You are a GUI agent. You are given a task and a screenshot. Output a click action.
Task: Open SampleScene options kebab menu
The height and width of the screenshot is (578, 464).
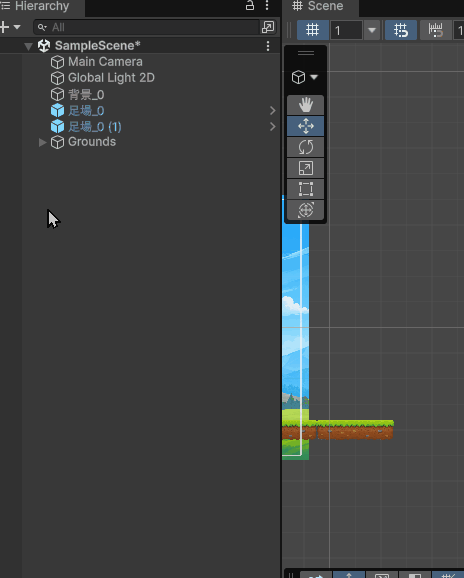point(268,46)
